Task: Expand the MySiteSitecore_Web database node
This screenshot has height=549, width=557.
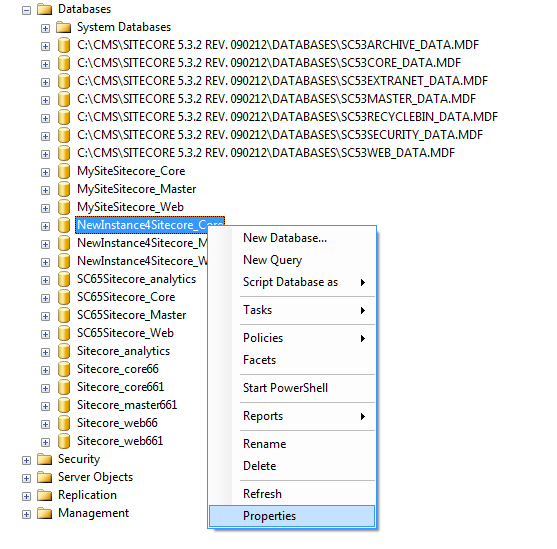Action: pos(45,208)
